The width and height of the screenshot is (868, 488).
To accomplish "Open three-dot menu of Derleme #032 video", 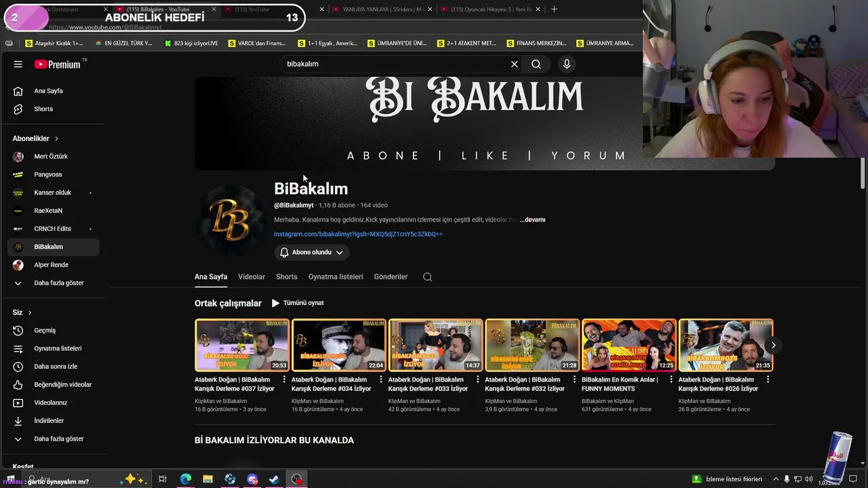I will (x=575, y=380).
